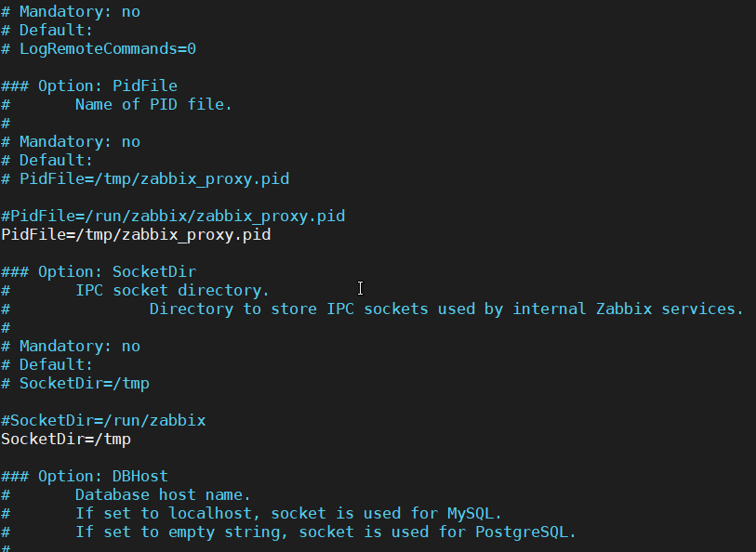
Task: Click the word "MySQL" in the DBHost comments
Action: click(x=475, y=513)
